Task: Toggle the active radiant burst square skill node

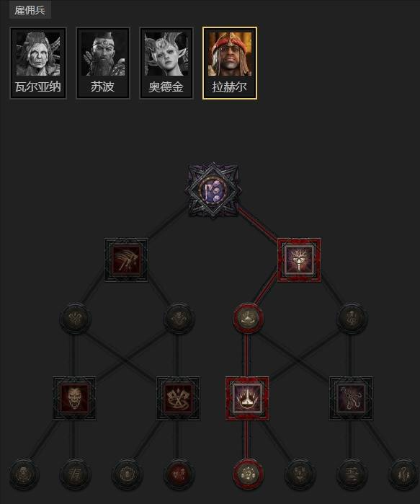Action: pos(247,398)
